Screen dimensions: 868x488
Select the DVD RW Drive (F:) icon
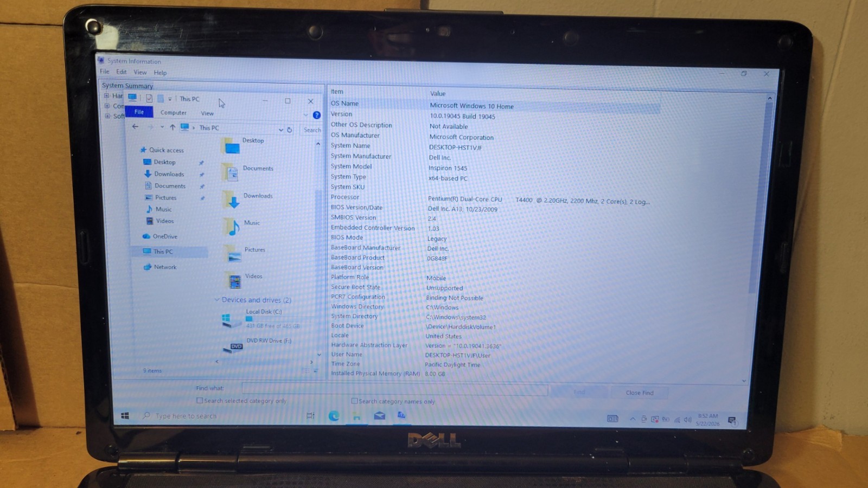tap(233, 347)
